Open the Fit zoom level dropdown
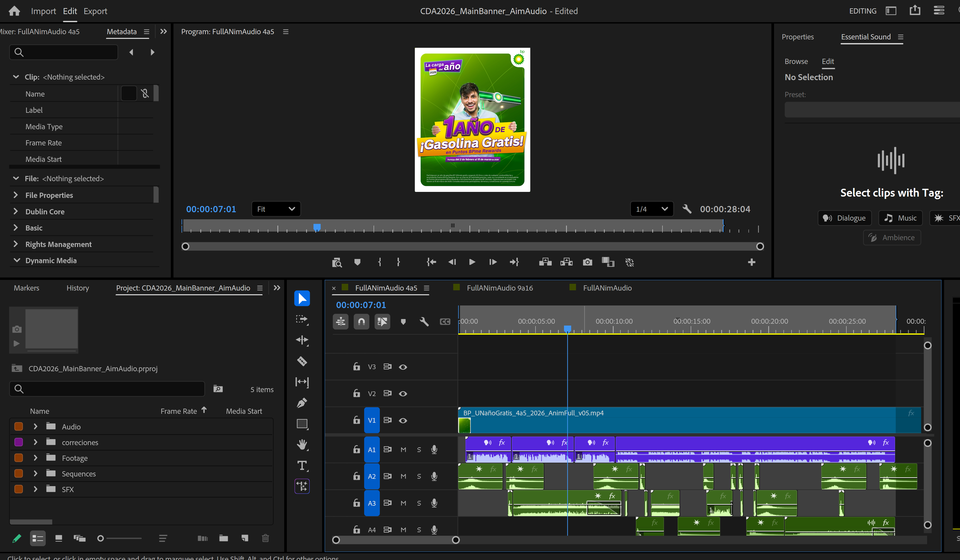Viewport: 960px width, 560px height. [276, 209]
